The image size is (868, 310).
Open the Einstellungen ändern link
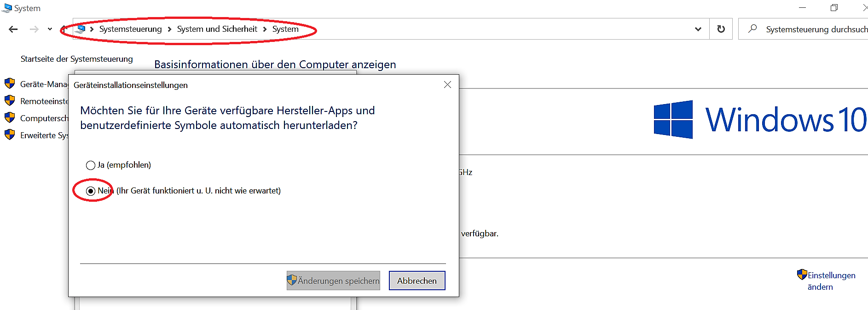tap(832, 281)
